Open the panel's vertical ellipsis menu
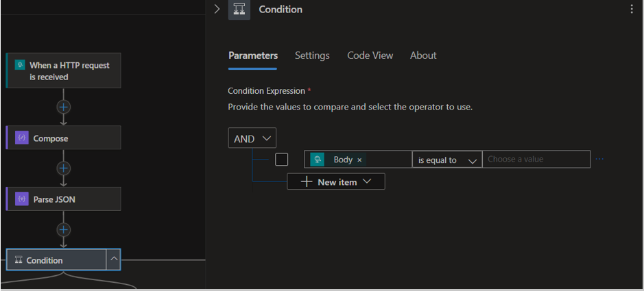 click(x=632, y=10)
